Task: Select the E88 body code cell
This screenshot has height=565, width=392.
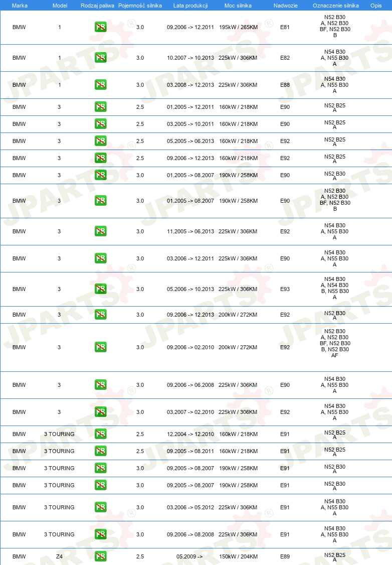Action: (x=285, y=85)
